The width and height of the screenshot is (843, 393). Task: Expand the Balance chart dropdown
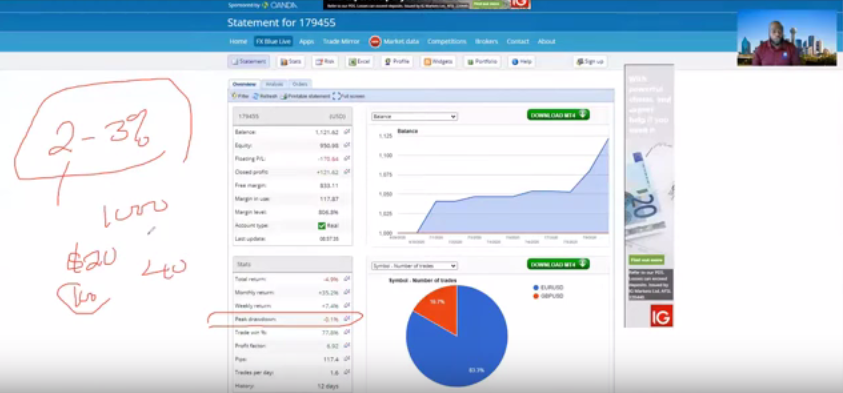point(415,116)
